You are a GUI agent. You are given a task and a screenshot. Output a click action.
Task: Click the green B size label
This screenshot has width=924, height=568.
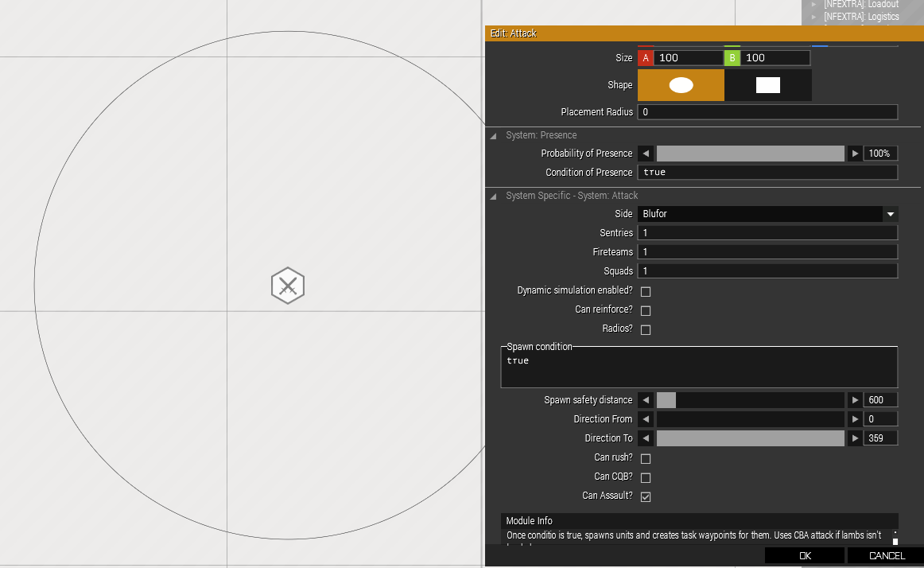click(732, 58)
